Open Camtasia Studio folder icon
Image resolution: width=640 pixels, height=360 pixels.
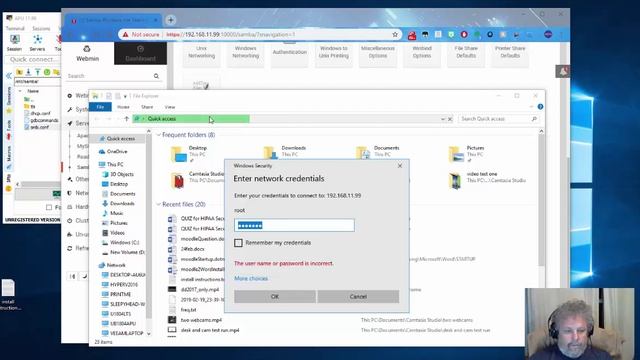(x=178, y=180)
